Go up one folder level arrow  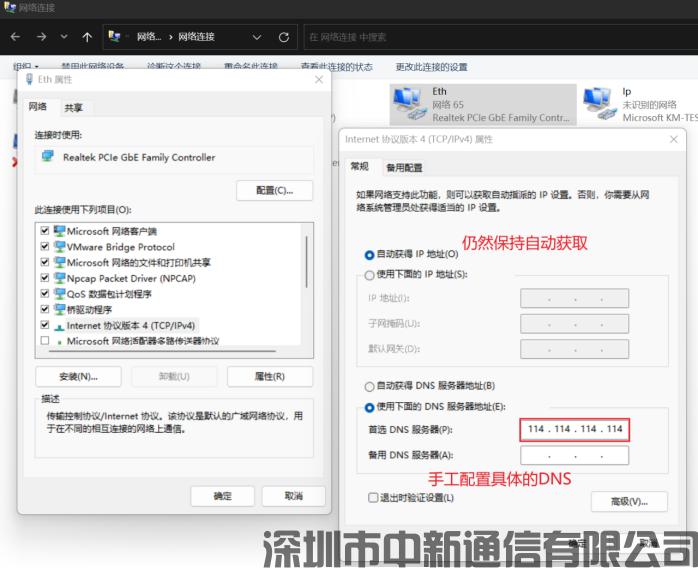pos(87,37)
